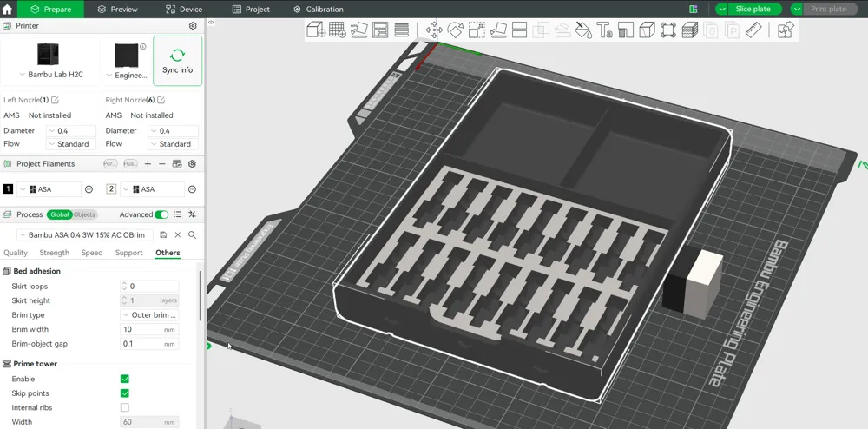868x429 pixels.
Task: Select the Cut tool
Action: 519,30
